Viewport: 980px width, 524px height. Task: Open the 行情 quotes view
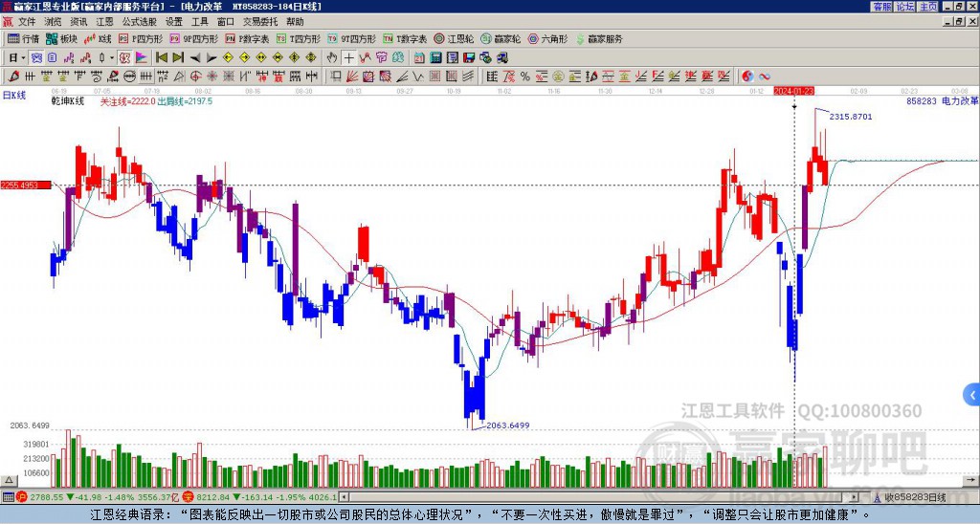23,38
